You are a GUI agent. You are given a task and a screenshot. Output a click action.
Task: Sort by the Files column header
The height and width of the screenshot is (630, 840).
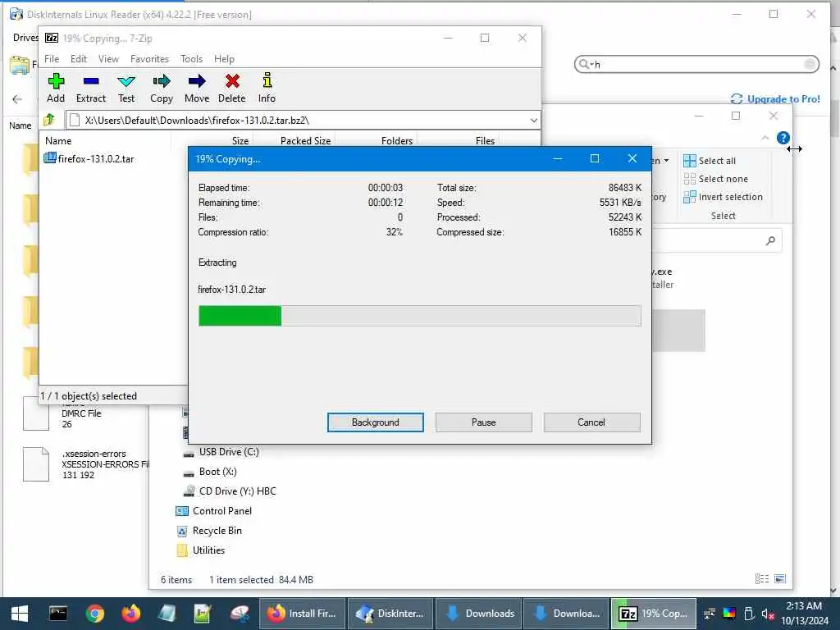pos(485,141)
